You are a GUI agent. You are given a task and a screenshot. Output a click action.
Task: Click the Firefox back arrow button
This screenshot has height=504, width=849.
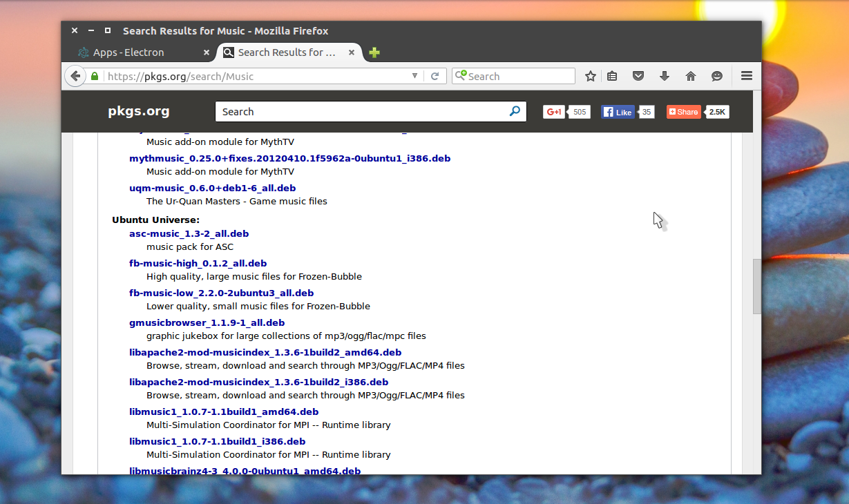click(75, 76)
